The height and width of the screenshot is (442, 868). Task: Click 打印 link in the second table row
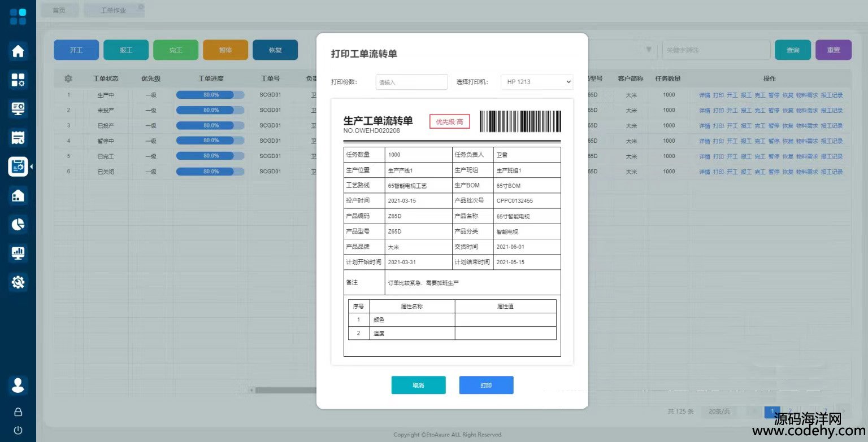pyautogui.click(x=718, y=111)
